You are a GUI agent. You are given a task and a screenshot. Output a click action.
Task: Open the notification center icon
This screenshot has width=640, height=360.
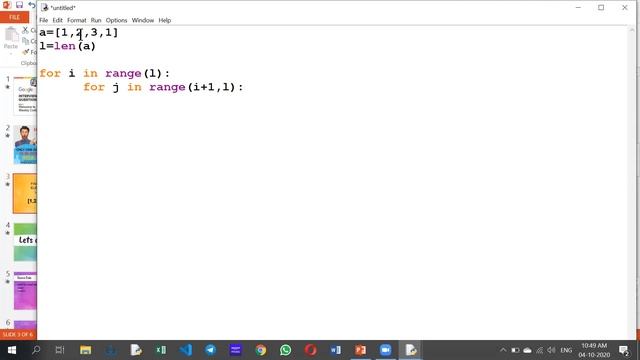[x=624, y=350]
